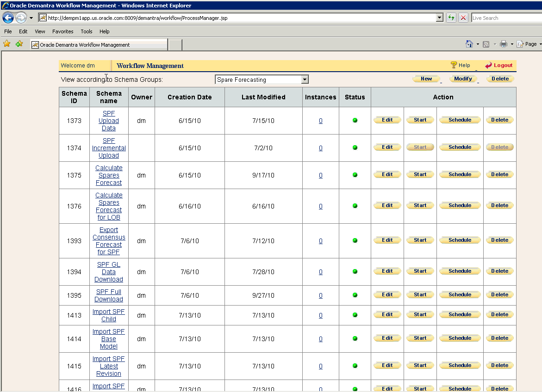Expand the feeds dropdown arrow

[x=495, y=44]
